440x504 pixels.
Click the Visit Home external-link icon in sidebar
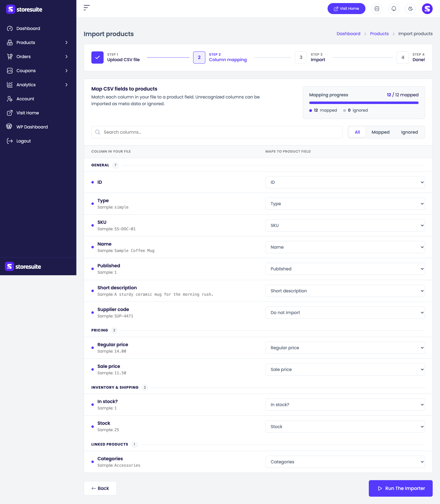[10, 113]
